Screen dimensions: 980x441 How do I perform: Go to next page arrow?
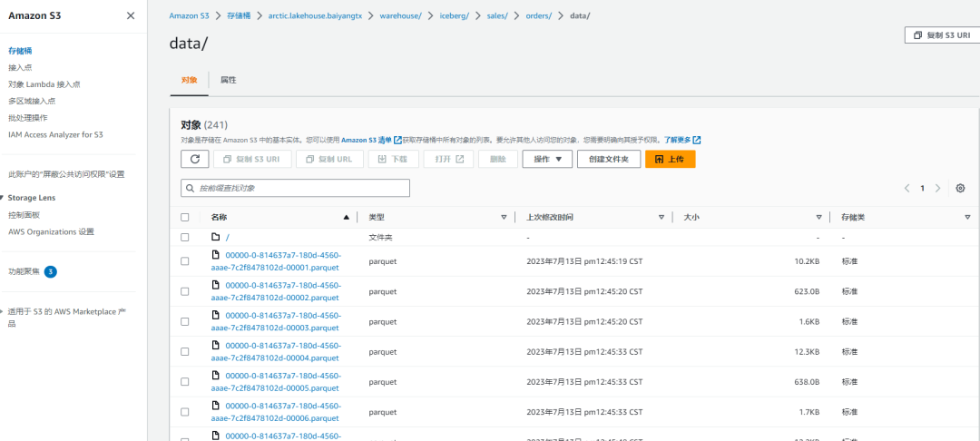[937, 188]
